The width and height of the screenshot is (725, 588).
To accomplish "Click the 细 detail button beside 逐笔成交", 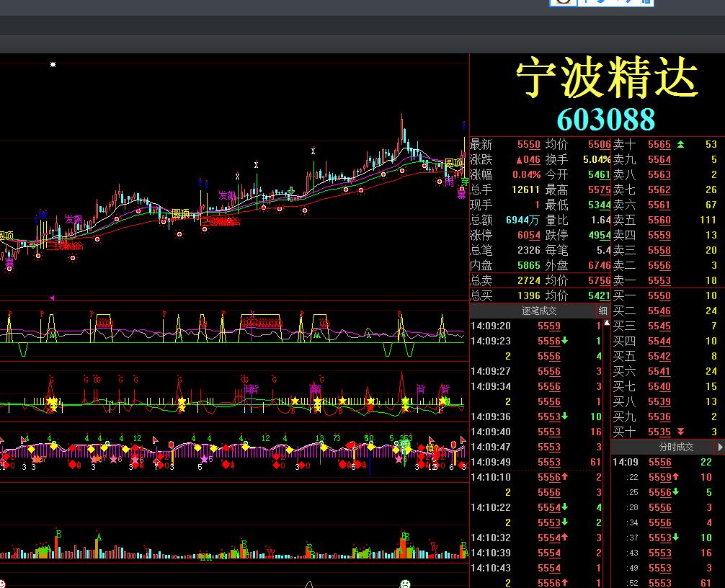I will [x=602, y=311].
